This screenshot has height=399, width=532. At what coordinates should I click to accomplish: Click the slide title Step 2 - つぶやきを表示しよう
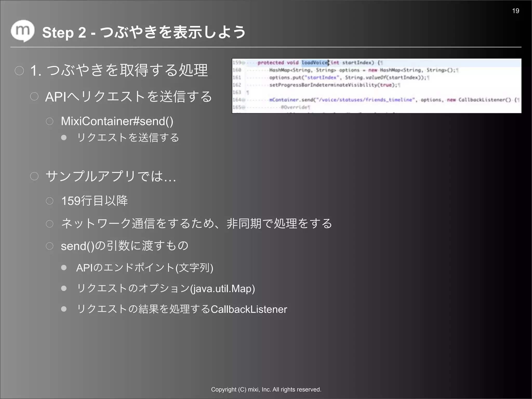pyautogui.click(x=144, y=32)
